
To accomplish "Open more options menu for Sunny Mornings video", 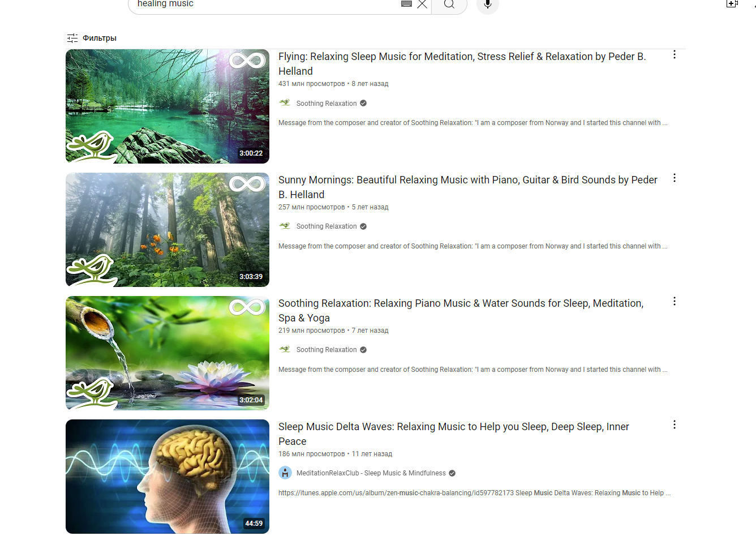I will pyautogui.click(x=675, y=178).
